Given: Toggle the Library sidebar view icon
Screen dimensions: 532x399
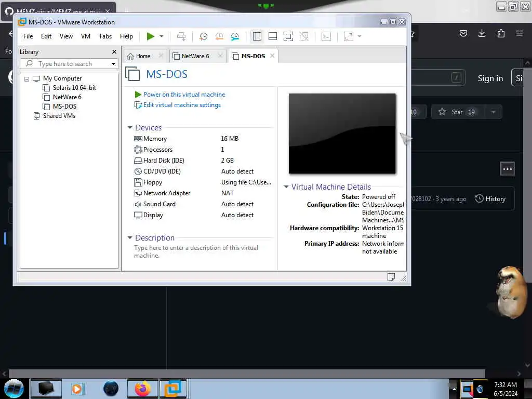Looking at the screenshot, I should (x=257, y=36).
